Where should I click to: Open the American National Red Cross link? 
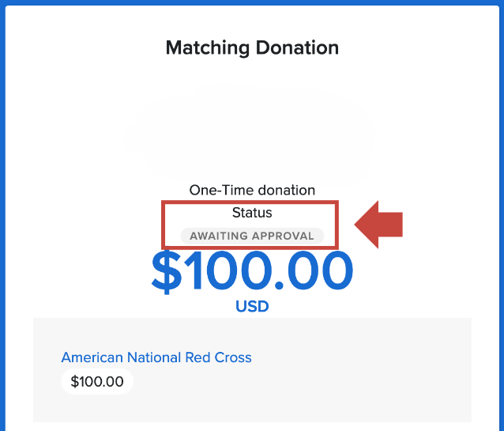pos(156,357)
